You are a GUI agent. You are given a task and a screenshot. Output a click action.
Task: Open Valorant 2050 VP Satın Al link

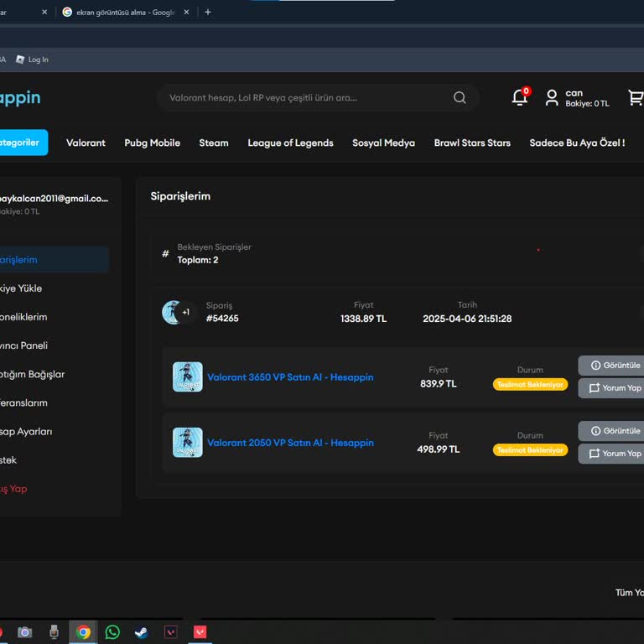click(290, 443)
